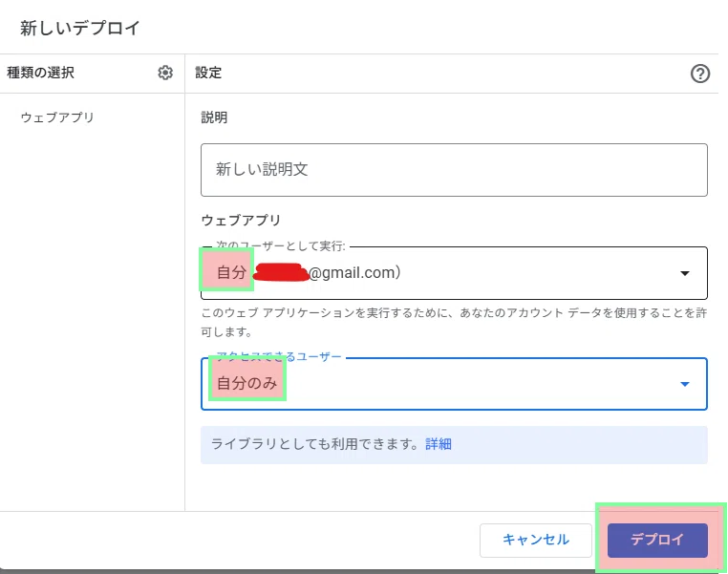Expand the access users dropdown arrow
Screen dimensions: 728x574
click(684, 384)
